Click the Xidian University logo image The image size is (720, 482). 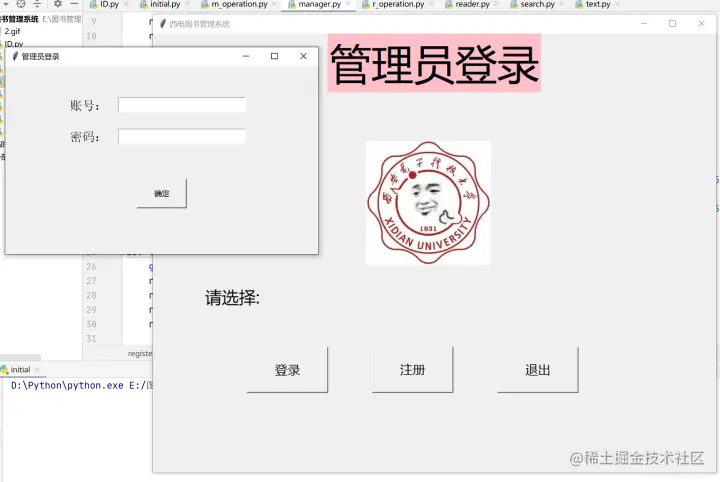click(428, 203)
